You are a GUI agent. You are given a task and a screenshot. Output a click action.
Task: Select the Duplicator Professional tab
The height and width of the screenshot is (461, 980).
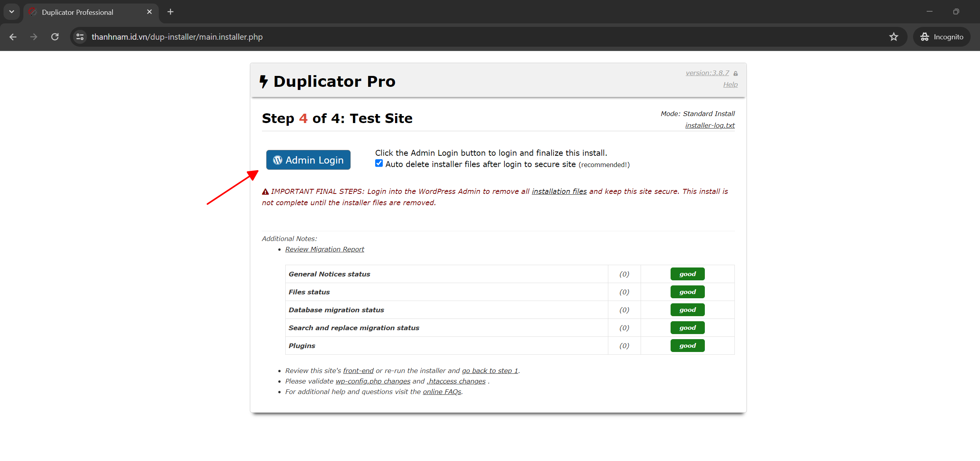[91, 12]
